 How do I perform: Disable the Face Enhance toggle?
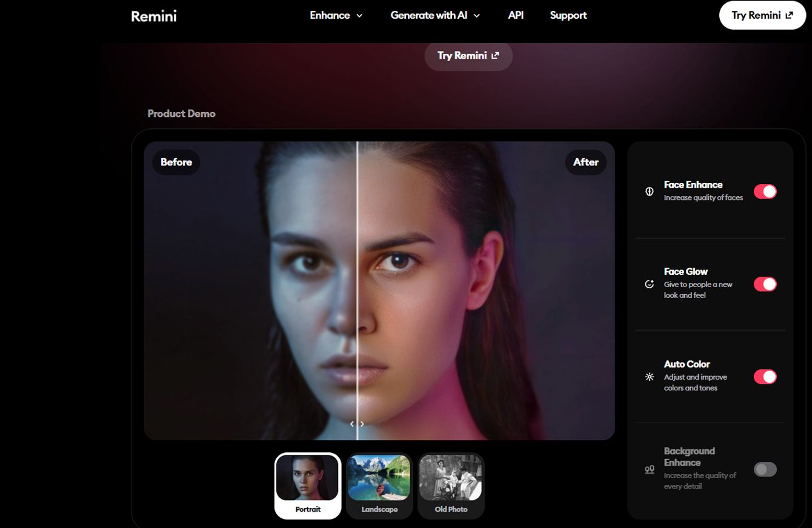coord(765,191)
